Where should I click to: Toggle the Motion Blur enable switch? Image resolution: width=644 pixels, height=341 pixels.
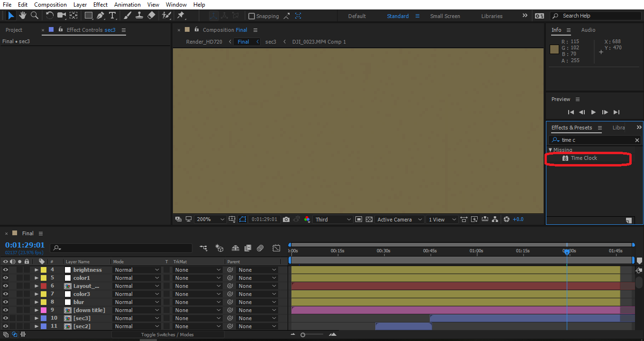[260, 248]
